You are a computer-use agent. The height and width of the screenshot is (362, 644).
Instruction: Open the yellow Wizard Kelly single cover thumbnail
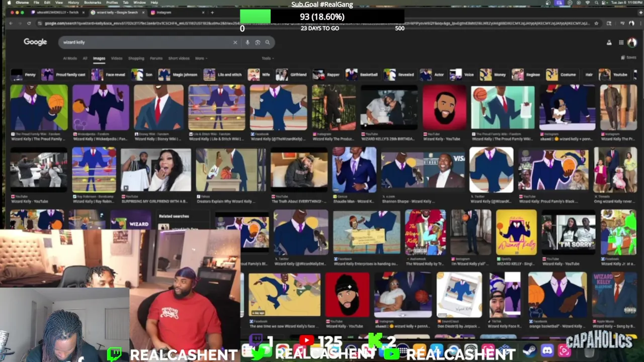pos(516,232)
